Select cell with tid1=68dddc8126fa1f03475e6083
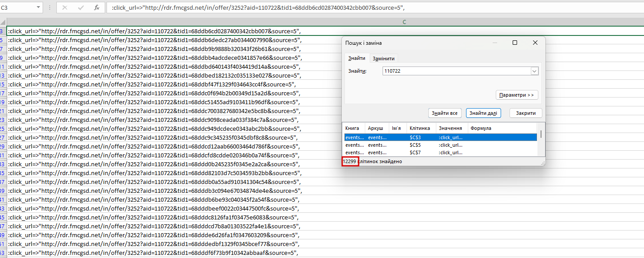The image size is (644, 258). (325, 217)
